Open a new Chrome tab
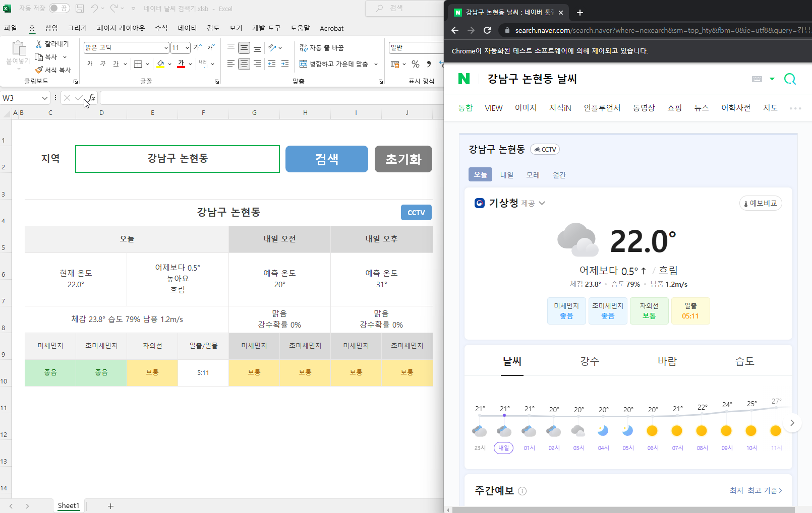This screenshot has height=513, width=812. point(580,13)
